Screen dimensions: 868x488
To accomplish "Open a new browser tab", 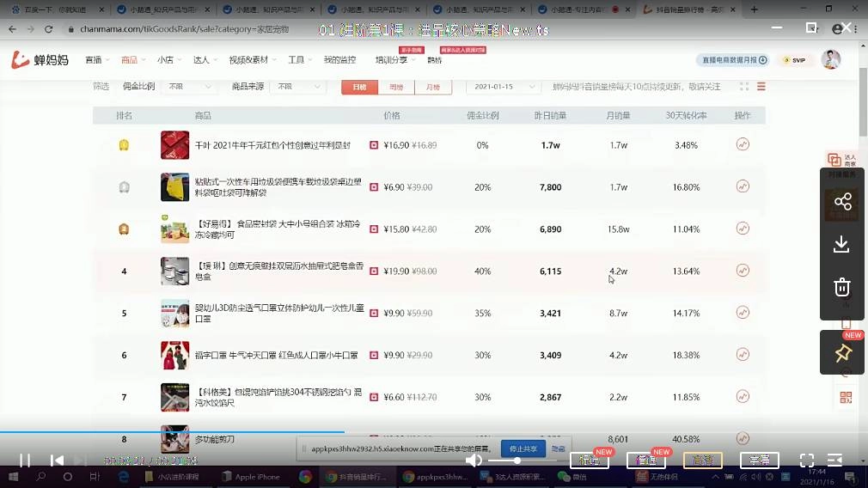I will coord(754,9).
